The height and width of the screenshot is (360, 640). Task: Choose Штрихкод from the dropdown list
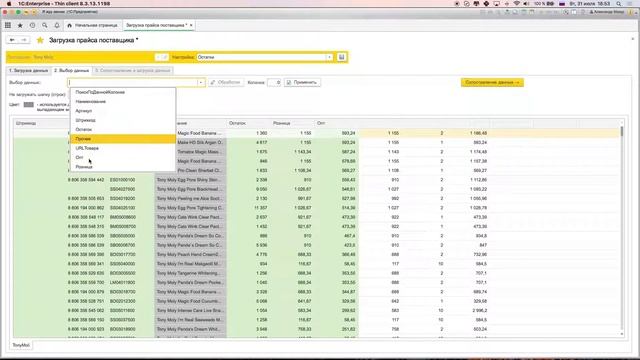point(123,120)
